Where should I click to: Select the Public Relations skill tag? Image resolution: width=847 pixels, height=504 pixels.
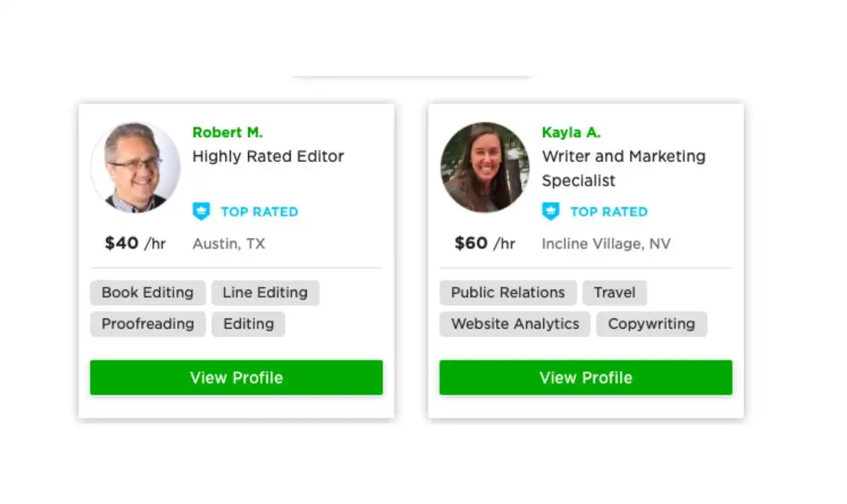[508, 293]
